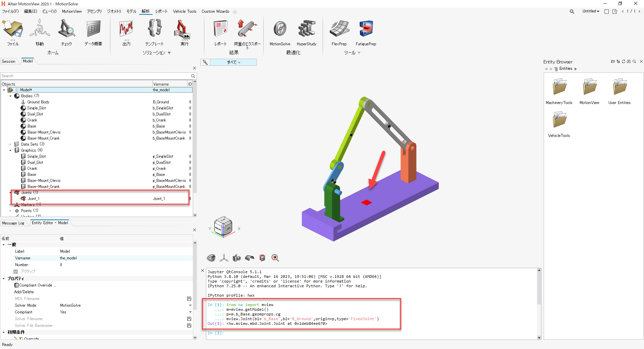The height and width of the screenshot is (349, 644).
Task: Expand the Points (1) tree node
Action: pyautogui.click(x=10, y=211)
